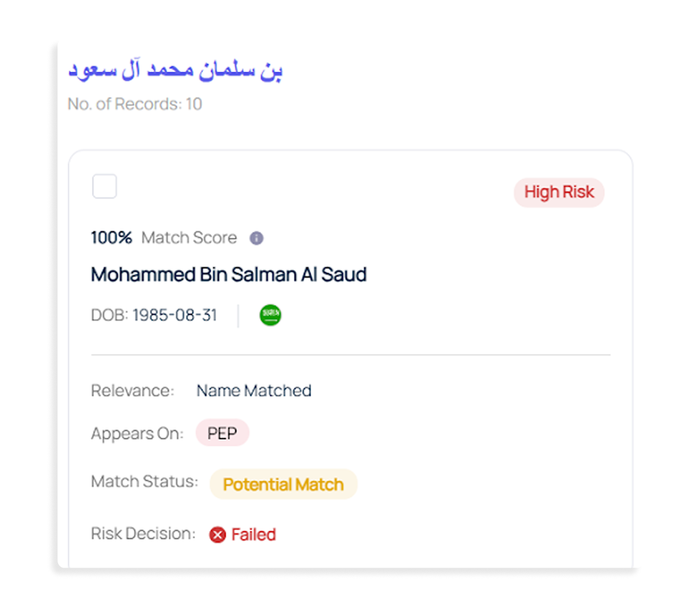Click the Failed risk decision text

coord(254,535)
